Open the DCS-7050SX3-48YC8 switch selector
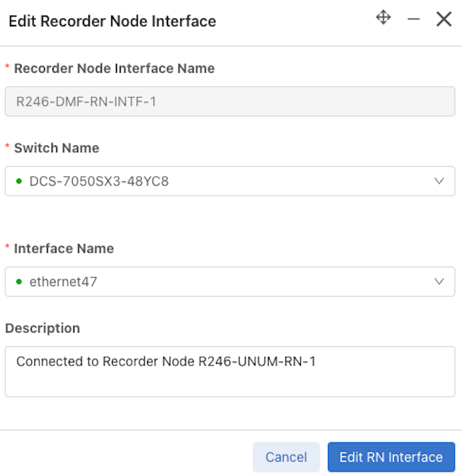462x476 pixels. [230, 181]
